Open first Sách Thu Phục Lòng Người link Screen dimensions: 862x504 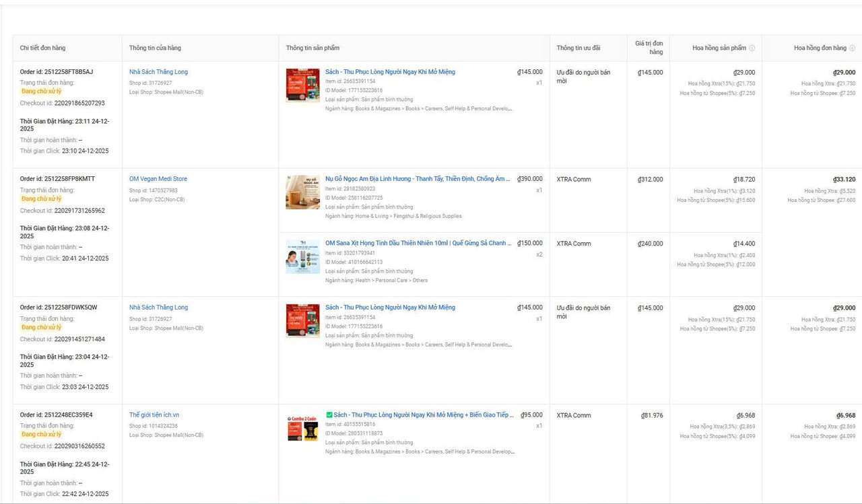point(390,72)
